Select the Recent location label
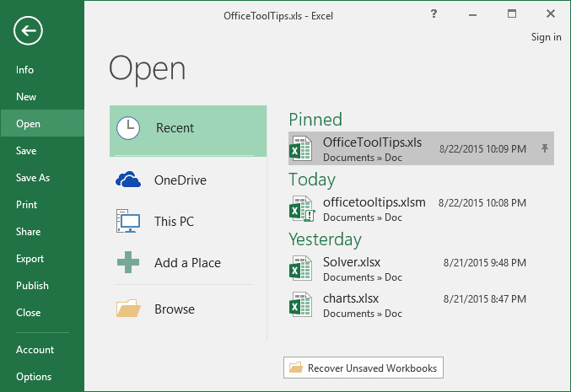 [175, 128]
